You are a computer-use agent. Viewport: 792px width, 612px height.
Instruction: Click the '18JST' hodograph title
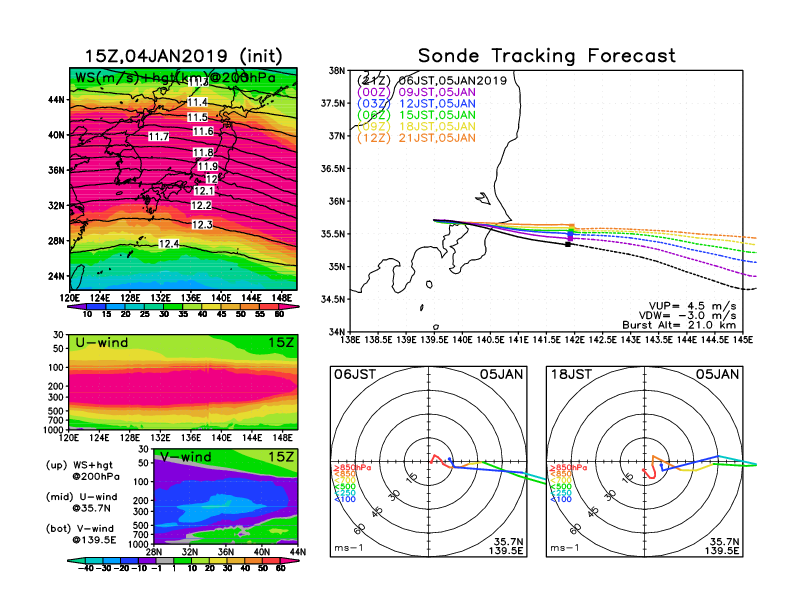click(571, 374)
